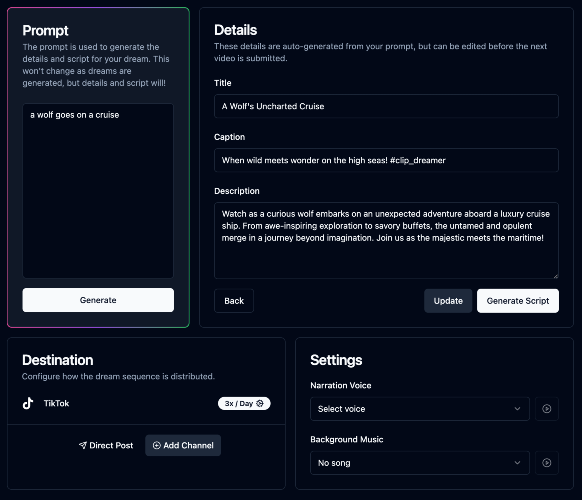
Task: Open the 3x / Day schedule settings
Action: click(x=244, y=403)
